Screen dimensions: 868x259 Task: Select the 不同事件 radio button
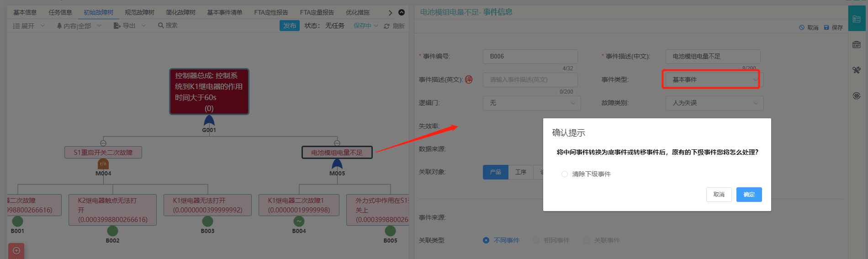[486, 240]
